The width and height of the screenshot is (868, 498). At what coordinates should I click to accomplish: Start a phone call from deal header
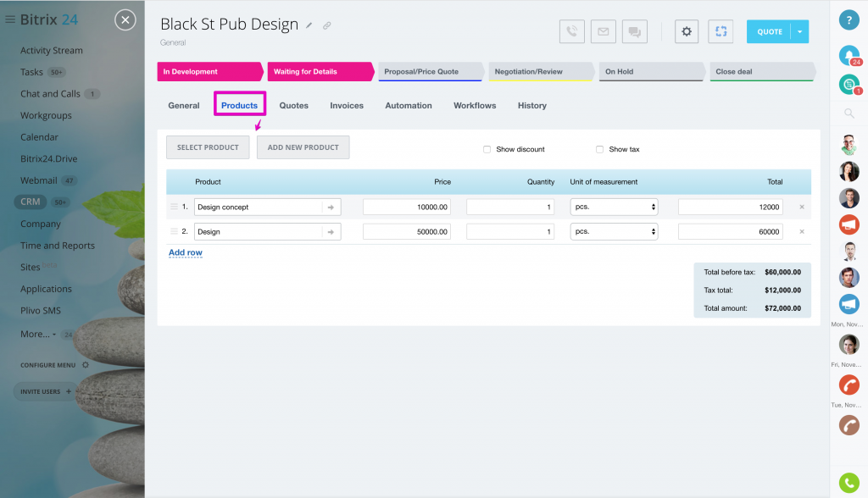[572, 31]
